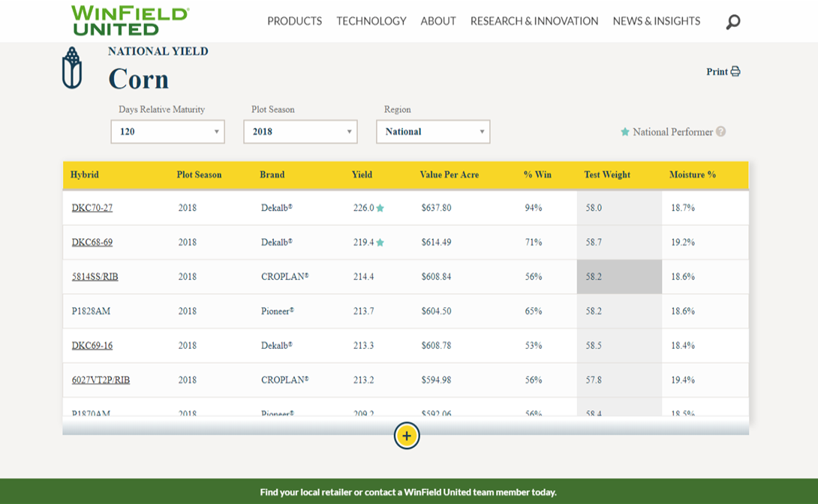
Task: Click the Print link text
Action: click(x=717, y=71)
